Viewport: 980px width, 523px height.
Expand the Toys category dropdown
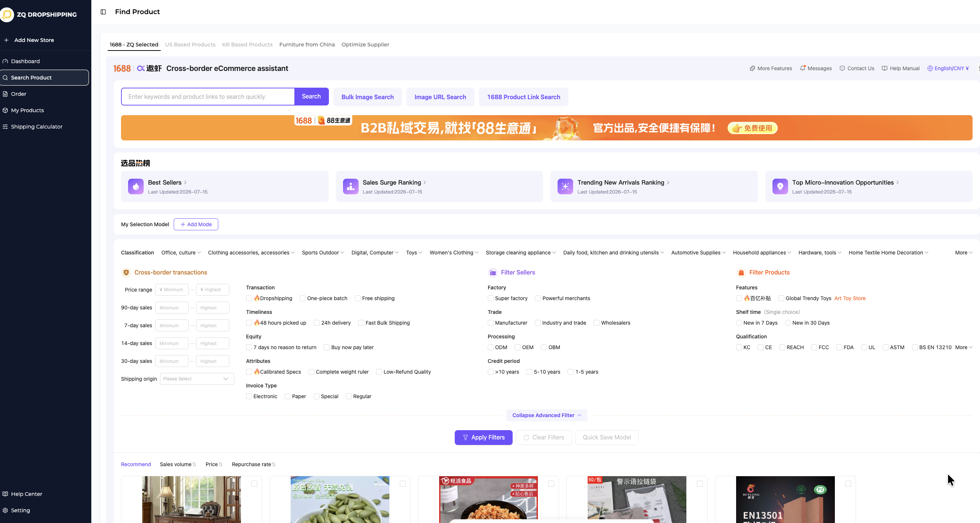pos(414,253)
